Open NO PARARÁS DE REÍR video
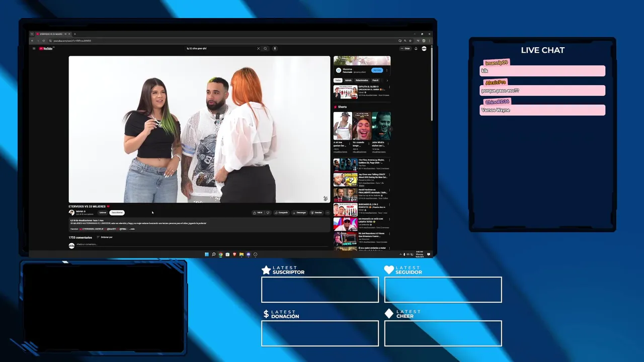Viewport: 644px width, 362px height. point(345,224)
